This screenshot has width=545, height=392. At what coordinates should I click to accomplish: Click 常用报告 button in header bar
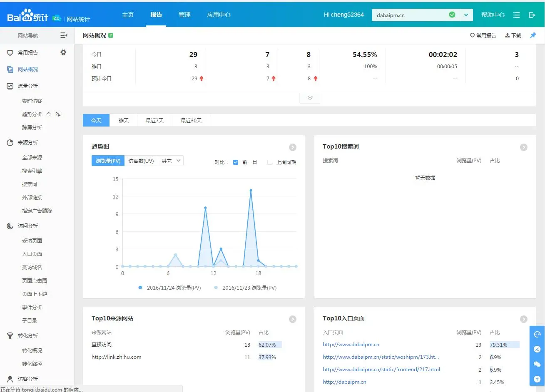(483, 35)
